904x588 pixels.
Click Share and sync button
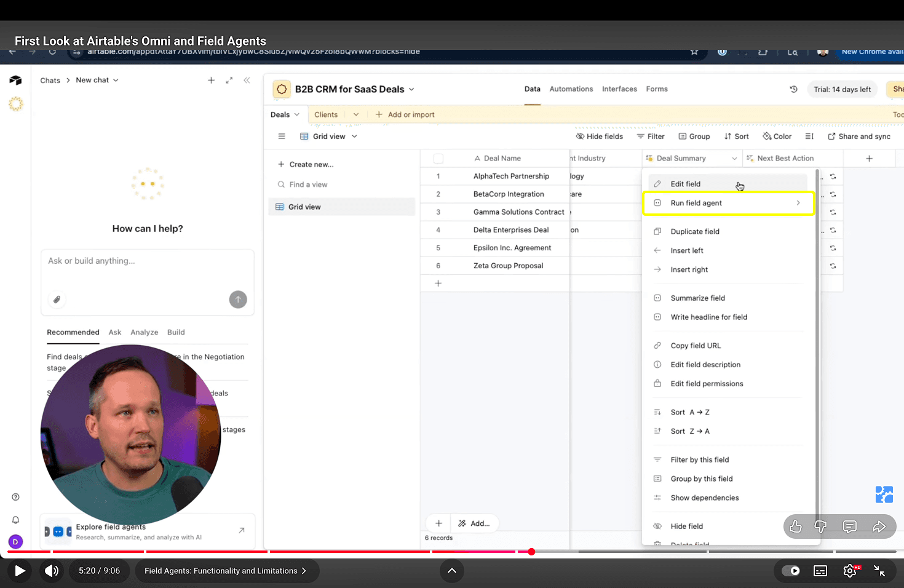coord(858,137)
